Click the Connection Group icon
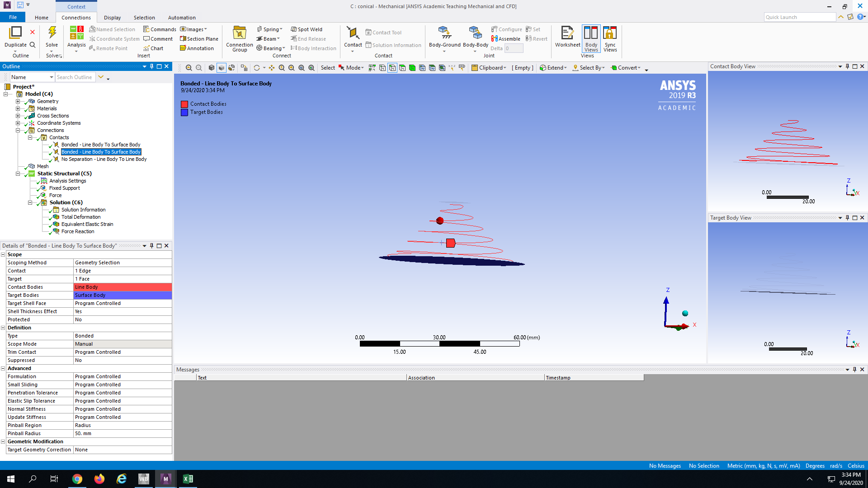Viewport: 868px width, 488px height. pos(239,33)
